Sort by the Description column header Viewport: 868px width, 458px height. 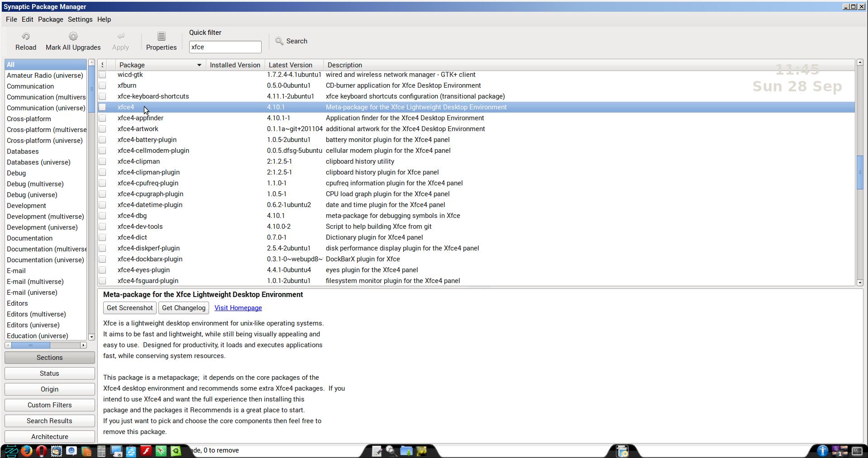click(x=589, y=65)
